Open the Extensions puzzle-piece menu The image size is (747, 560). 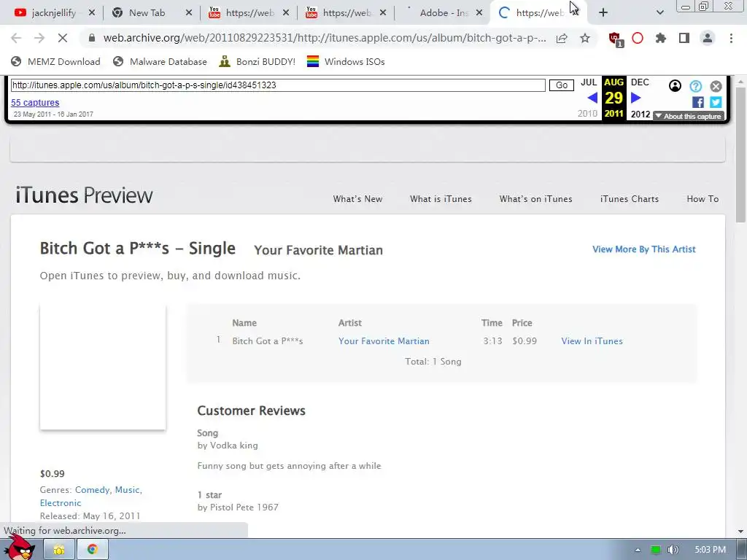tap(661, 38)
